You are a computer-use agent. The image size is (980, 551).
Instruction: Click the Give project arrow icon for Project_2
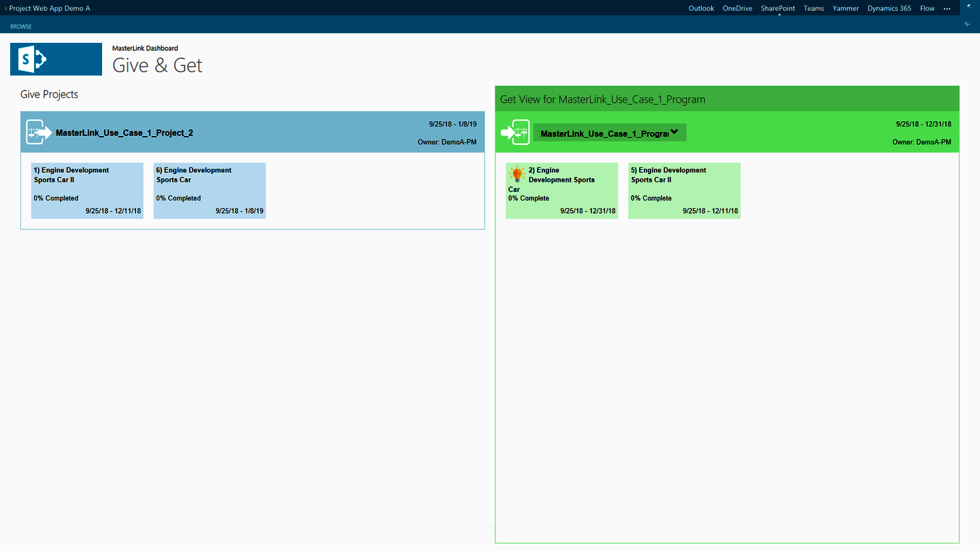[39, 132]
